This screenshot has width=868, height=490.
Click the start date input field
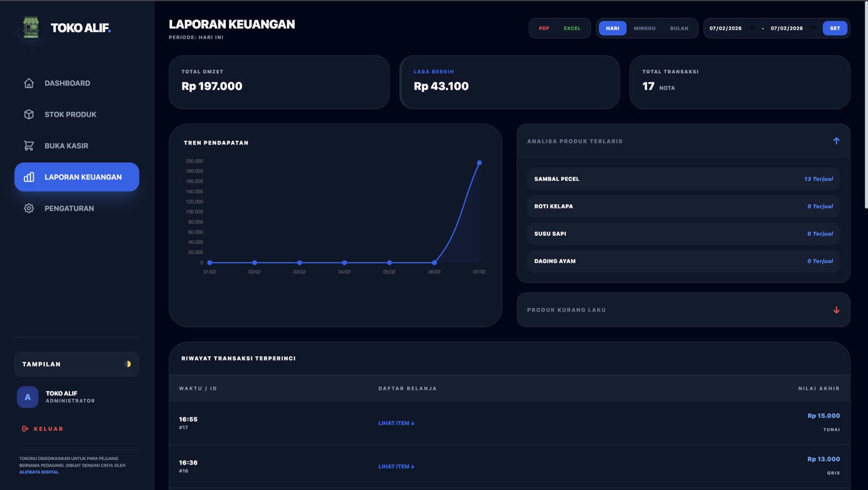(x=727, y=28)
